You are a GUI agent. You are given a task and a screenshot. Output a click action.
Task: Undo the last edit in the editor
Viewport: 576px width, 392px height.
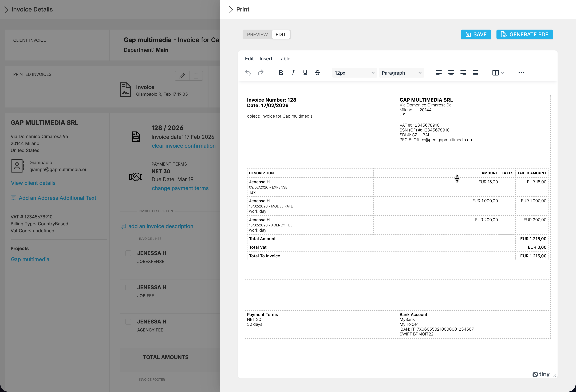pyautogui.click(x=248, y=73)
